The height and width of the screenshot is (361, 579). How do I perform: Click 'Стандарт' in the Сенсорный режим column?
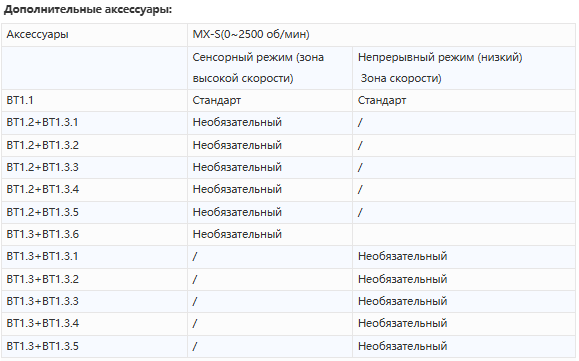pyautogui.click(x=217, y=100)
